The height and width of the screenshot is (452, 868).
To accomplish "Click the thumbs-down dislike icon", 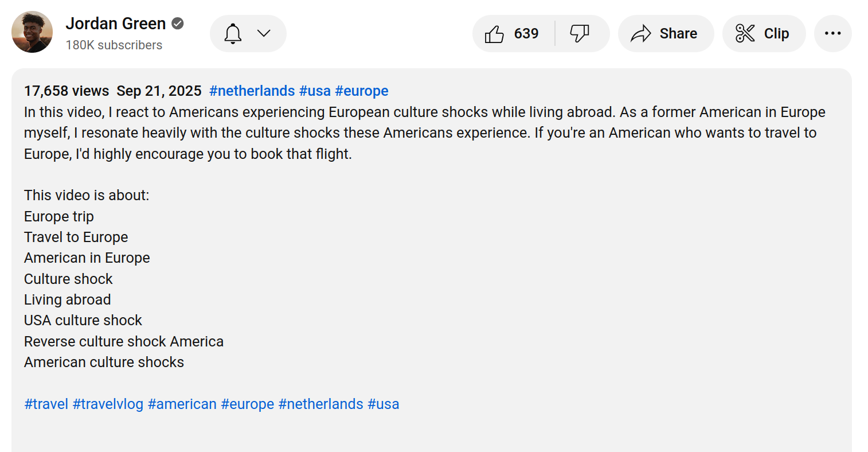I will (580, 34).
